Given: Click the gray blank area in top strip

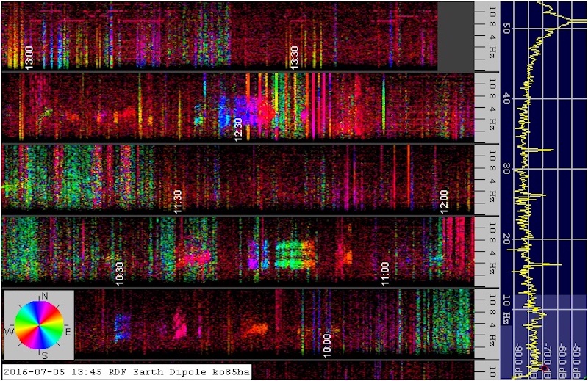Looking at the screenshot, I should 456,35.
